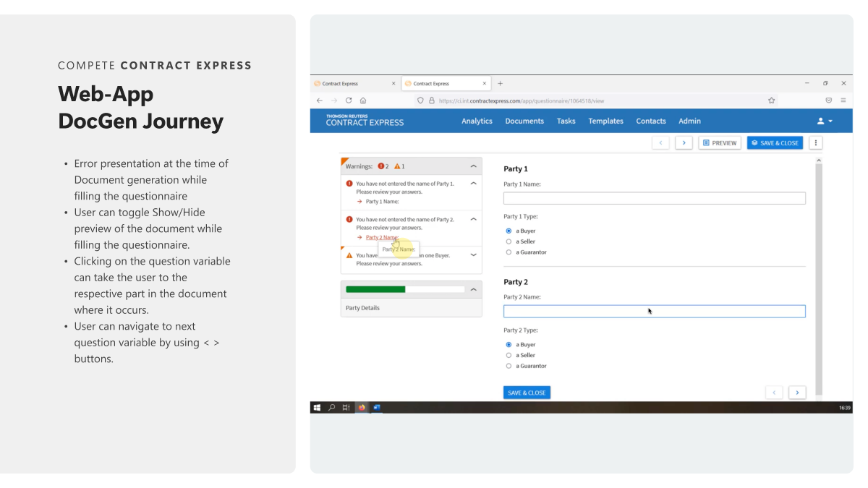The height and width of the screenshot is (488, 868).
Task: Follow the Party 2 Name warning link
Action: 382,237
